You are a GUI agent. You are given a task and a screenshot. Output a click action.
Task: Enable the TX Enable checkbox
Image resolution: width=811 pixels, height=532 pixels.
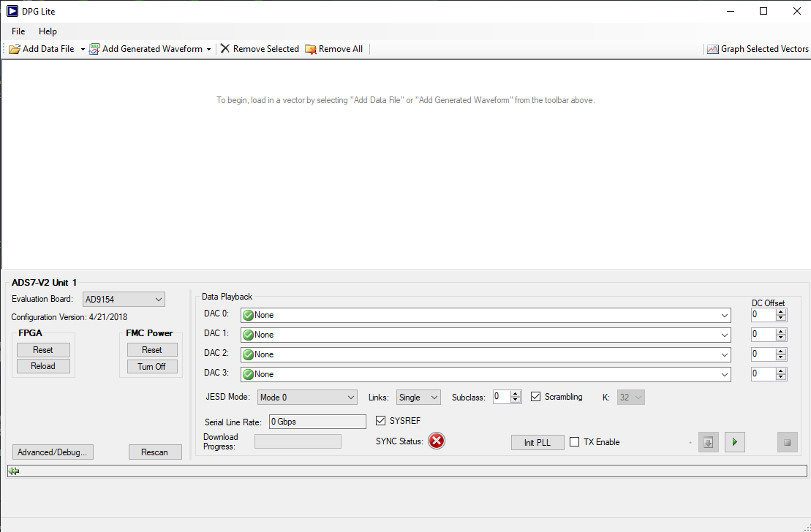(574, 442)
